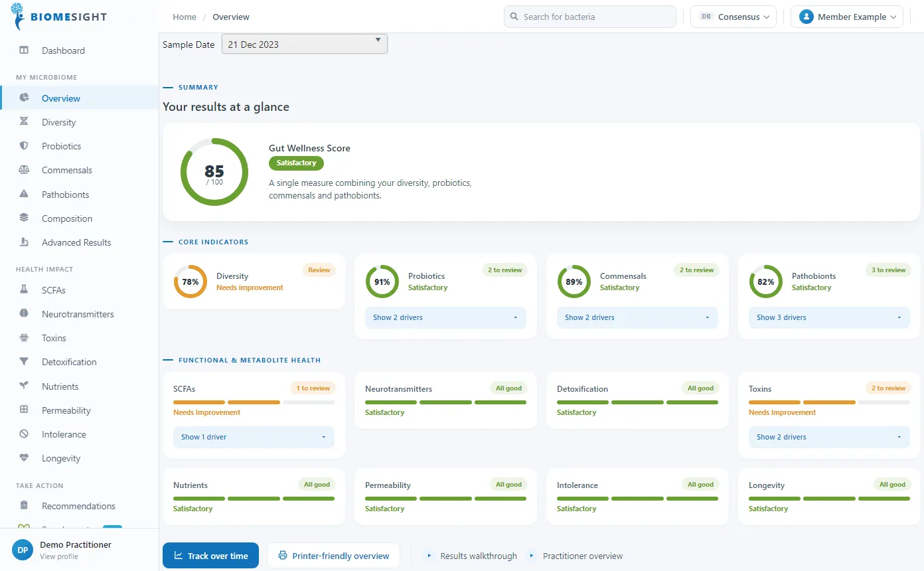This screenshot has width=924, height=571.
Task: Click the Biomesight logo
Action: [59, 17]
